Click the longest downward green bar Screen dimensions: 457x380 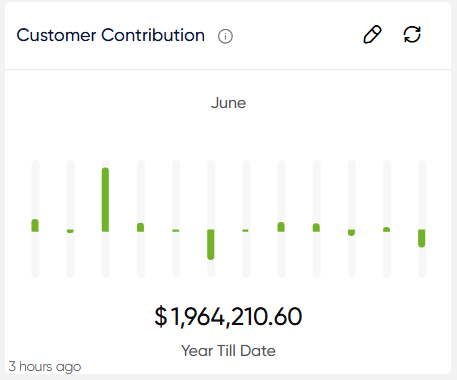[211, 244]
